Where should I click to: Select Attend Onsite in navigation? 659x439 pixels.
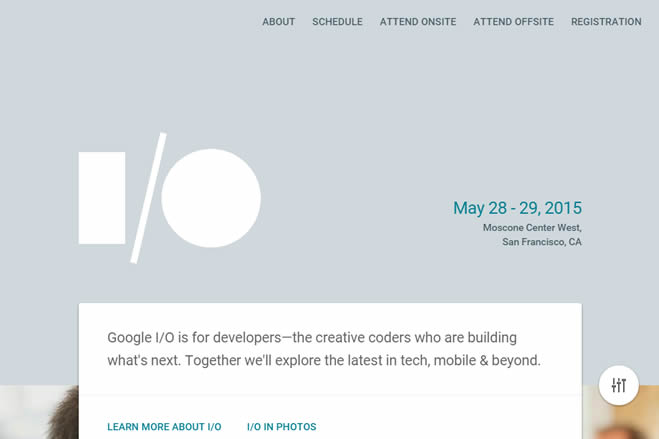tap(418, 22)
